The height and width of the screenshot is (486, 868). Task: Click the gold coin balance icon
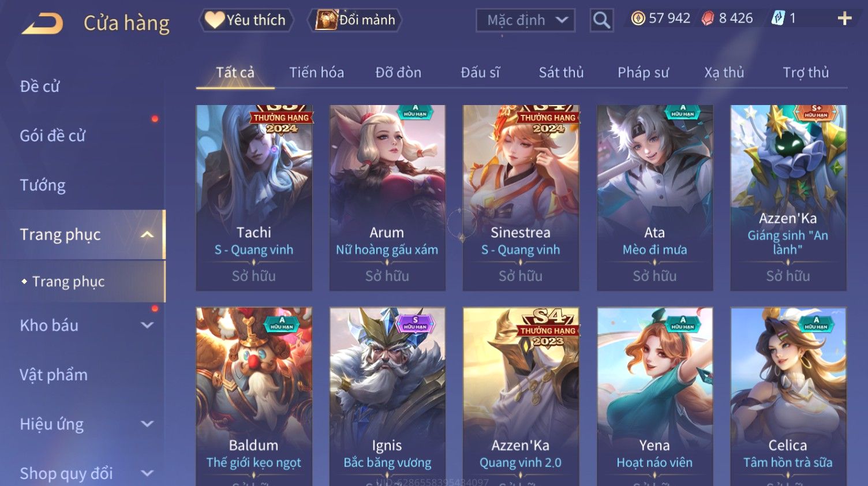pyautogui.click(x=638, y=18)
